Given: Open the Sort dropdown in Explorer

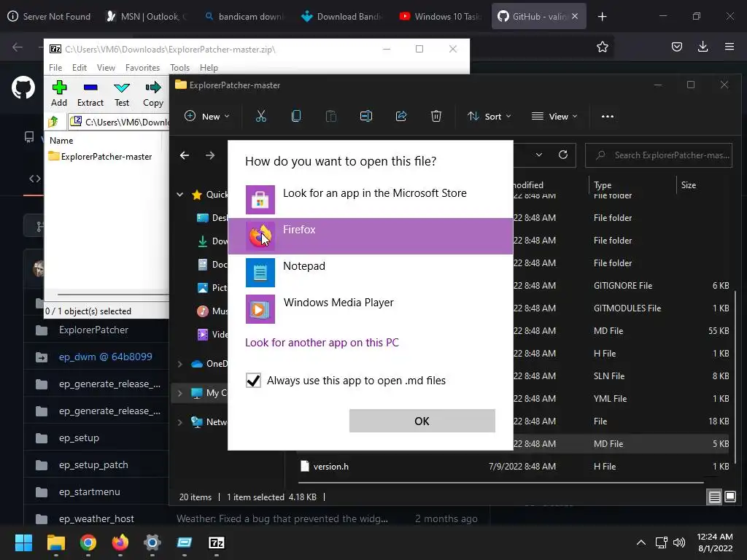Looking at the screenshot, I should click(489, 116).
